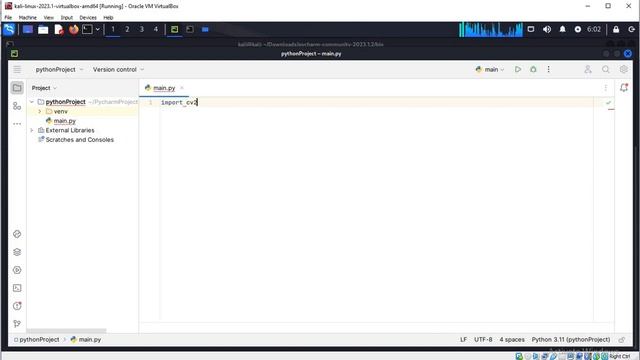Open the notifications bell in PyCharm
This screenshot has height=360, width=640.
624,87
